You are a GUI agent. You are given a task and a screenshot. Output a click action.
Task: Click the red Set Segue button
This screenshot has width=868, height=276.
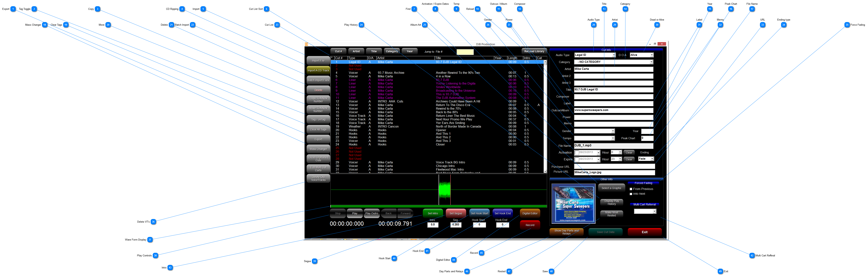456,213
